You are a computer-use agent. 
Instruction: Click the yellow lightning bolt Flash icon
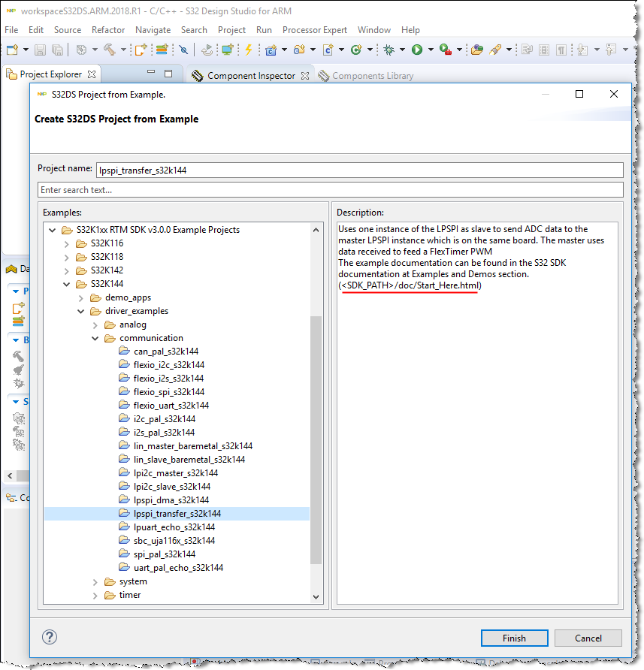pos(249,50)
